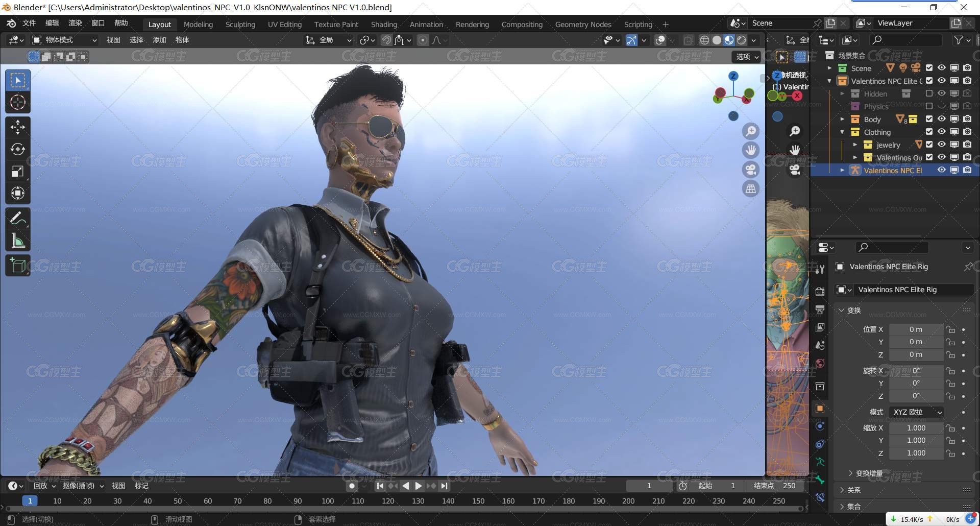Open the object mode dropdown

point(64,40)
